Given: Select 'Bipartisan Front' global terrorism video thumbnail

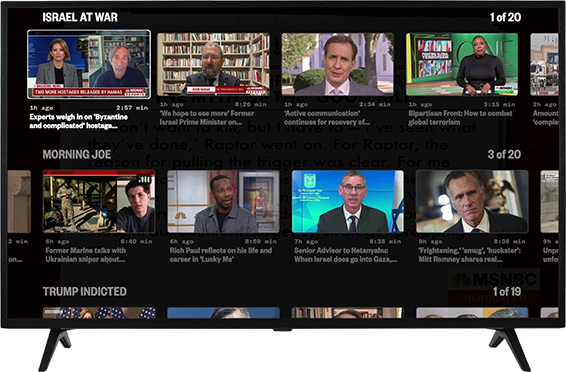Looking at the screenshot, I should 462,64.
